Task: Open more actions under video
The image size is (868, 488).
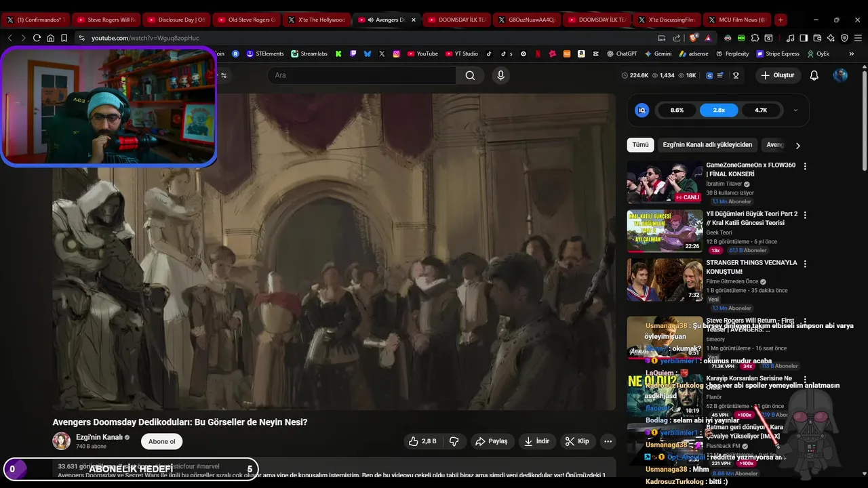Action: pos(608,441)
